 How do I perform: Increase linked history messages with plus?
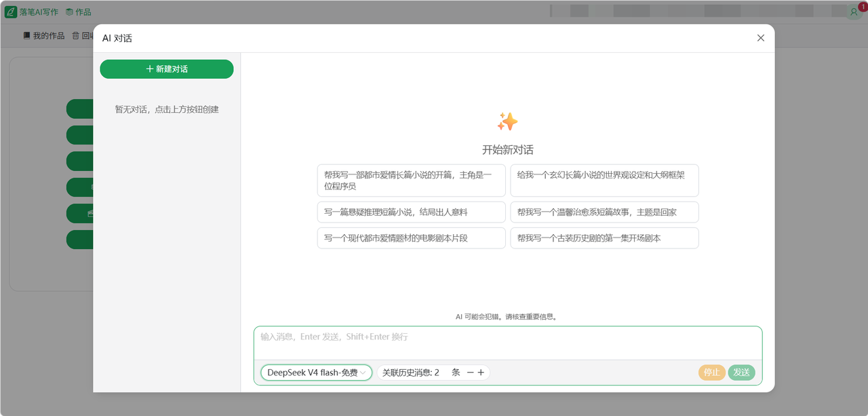click(x=481, y=373)
